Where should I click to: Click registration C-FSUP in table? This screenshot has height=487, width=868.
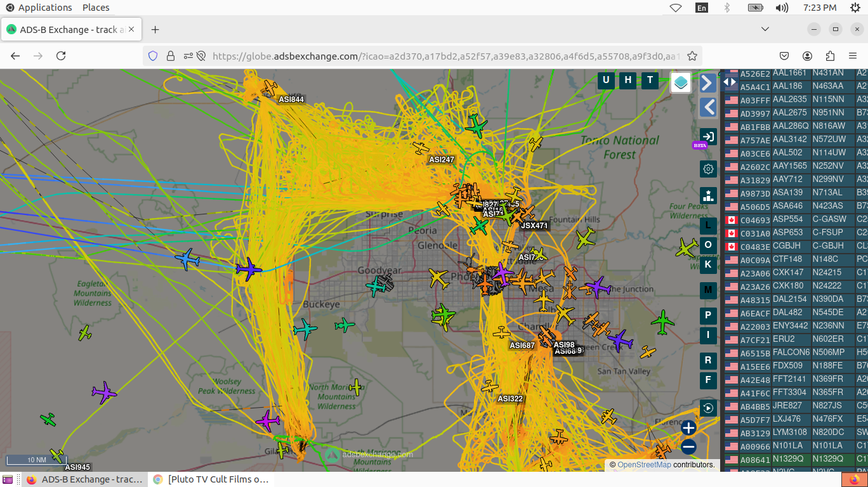(x=828, y=233)
